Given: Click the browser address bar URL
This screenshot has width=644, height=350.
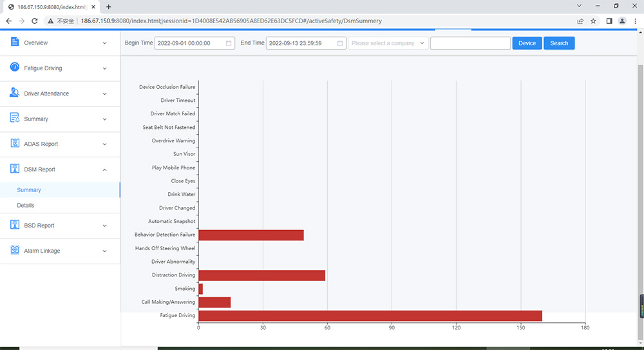Looking at the screenshot, I should point(231,21).
